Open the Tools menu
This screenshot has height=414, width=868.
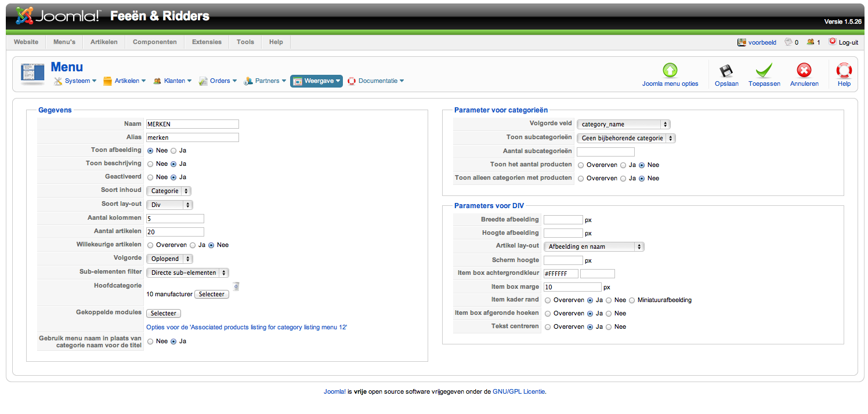point(245,42)
